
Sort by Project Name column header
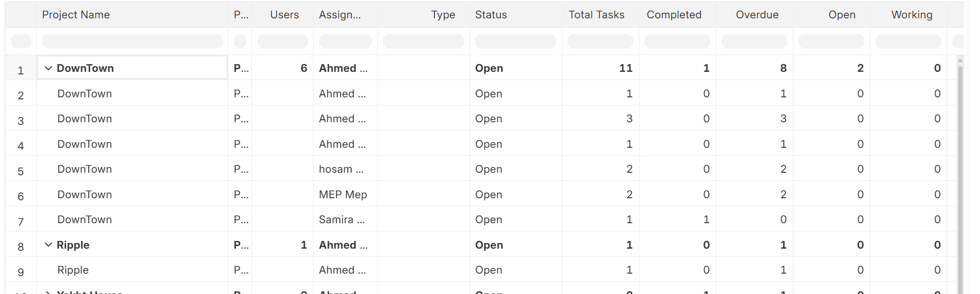point(76,15)
